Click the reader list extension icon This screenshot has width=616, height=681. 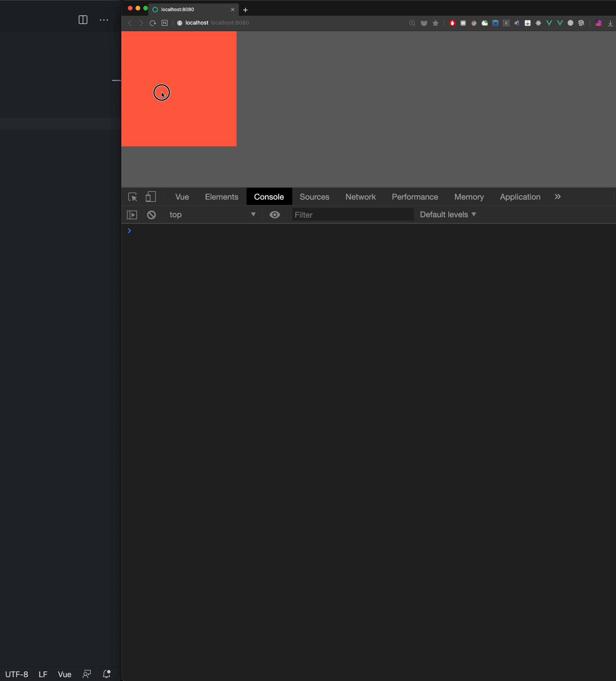[x=506, y=23]
